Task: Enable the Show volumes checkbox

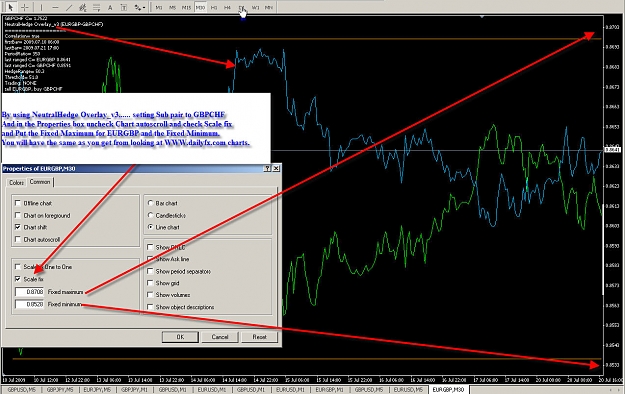Action: pyautogui.click(x=150, y=295)
